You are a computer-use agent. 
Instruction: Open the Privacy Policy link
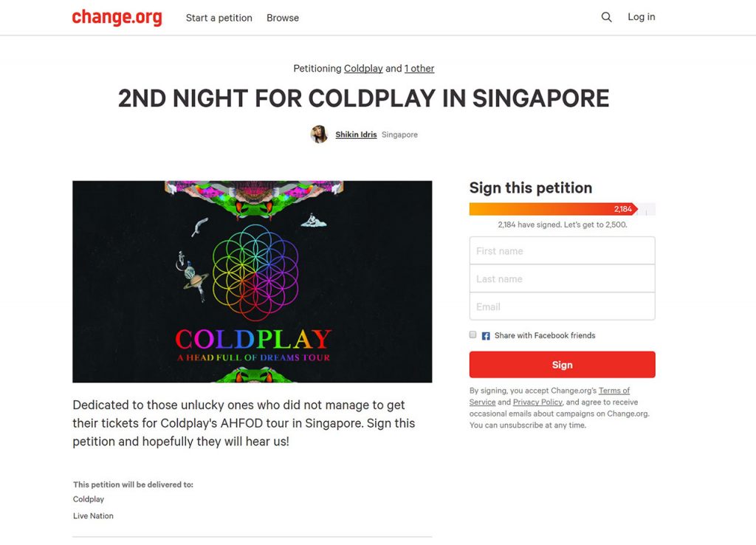(x=537, y=402)
